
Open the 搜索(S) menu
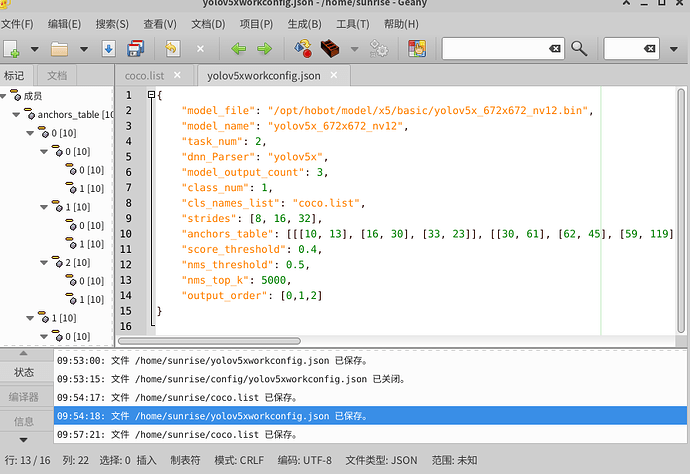click(x=112, y=24)
